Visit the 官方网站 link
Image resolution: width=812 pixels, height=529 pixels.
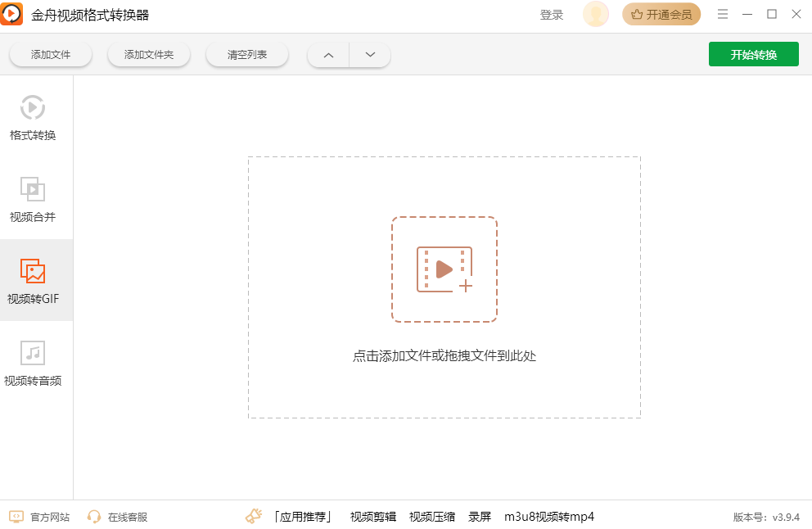[x=39, y=517]
